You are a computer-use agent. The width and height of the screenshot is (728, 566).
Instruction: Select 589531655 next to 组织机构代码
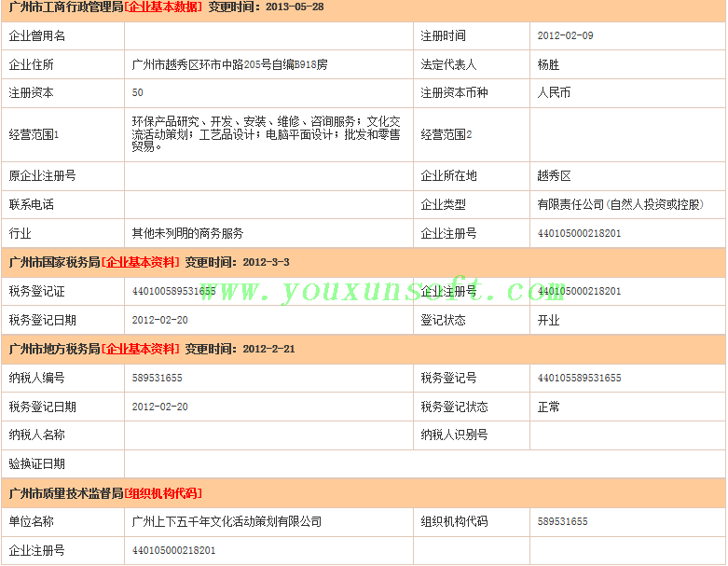tap(562, 521)
